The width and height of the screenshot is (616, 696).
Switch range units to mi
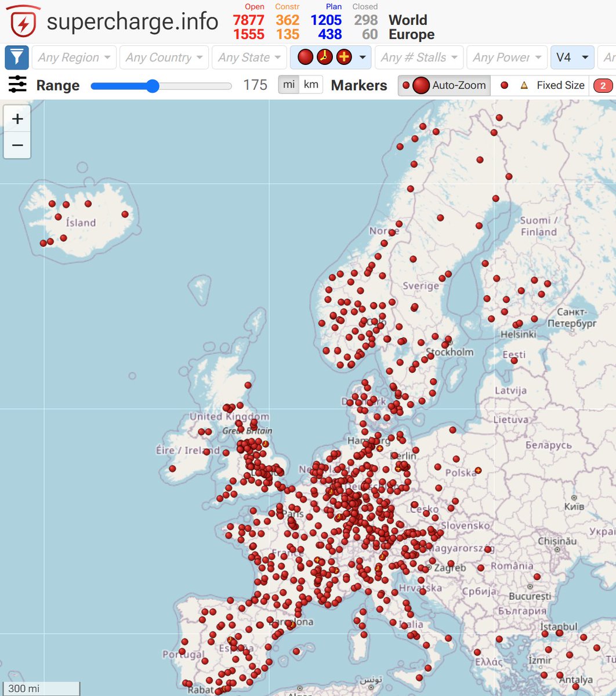tap(290, 84)
